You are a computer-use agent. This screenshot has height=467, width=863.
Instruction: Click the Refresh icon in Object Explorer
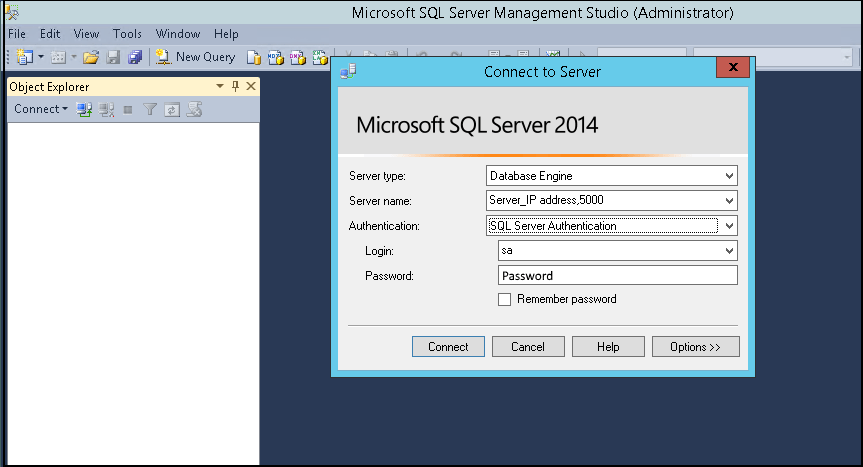click(x=172, y=109)
